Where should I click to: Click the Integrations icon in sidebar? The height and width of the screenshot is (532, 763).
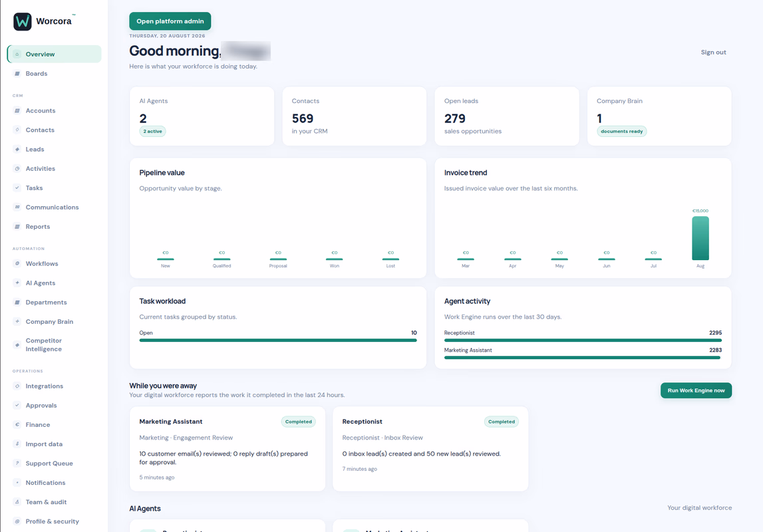point(17,386)
